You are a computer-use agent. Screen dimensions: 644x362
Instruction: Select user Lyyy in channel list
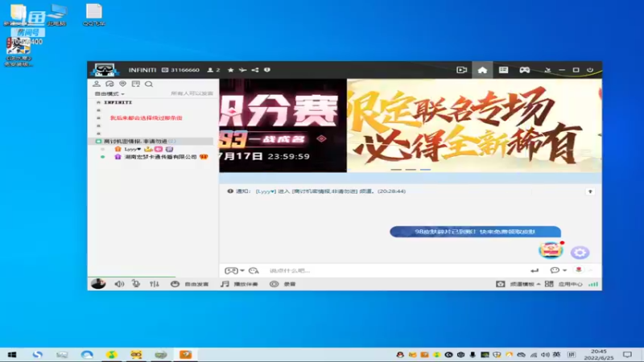click(x=133, y=149)
